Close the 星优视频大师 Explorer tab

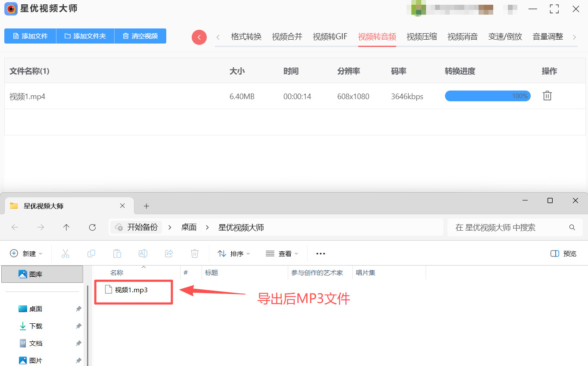(x=122, y=206)
